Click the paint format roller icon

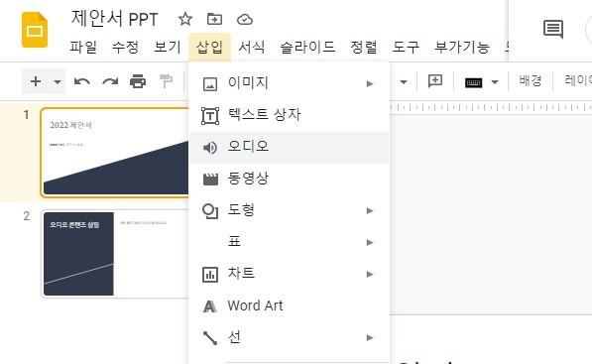point(166,81)
